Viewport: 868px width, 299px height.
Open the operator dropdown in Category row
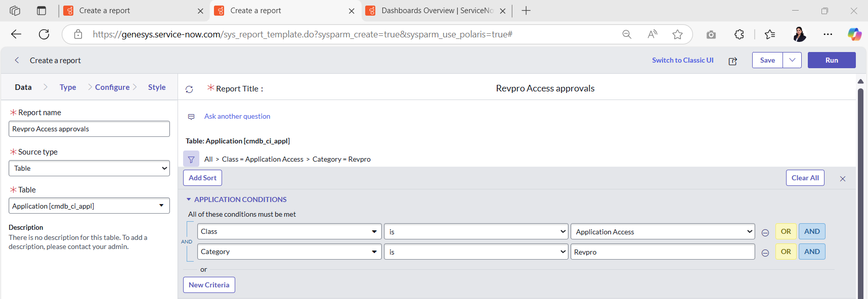(476, 252)
